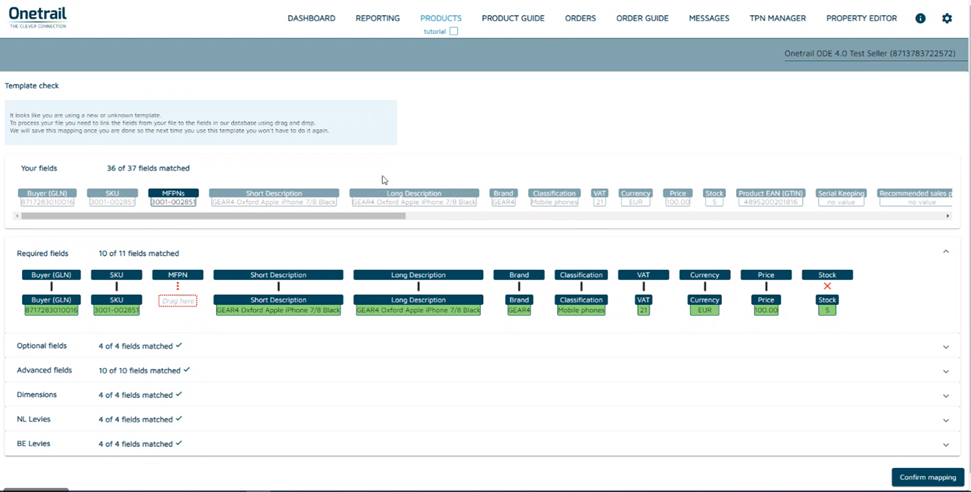Expand the NL Levies section
971x492 pixels.
[945, 420]
